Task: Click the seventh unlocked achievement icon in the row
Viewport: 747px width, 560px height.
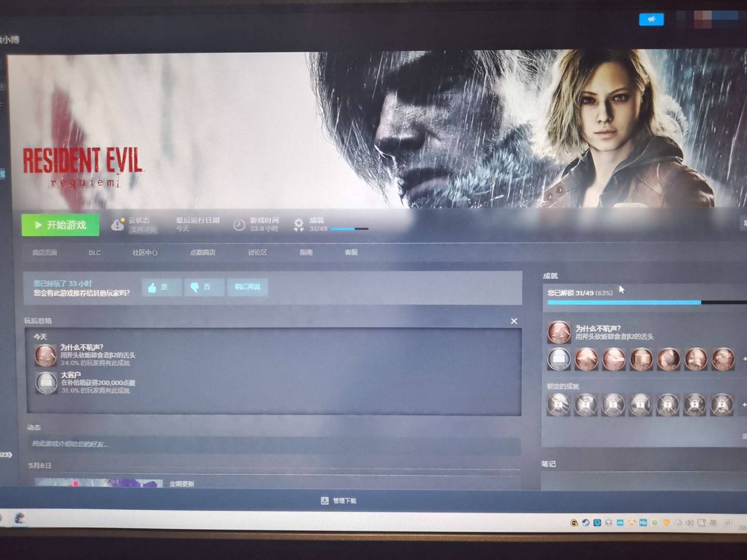Action: (723, 359)
